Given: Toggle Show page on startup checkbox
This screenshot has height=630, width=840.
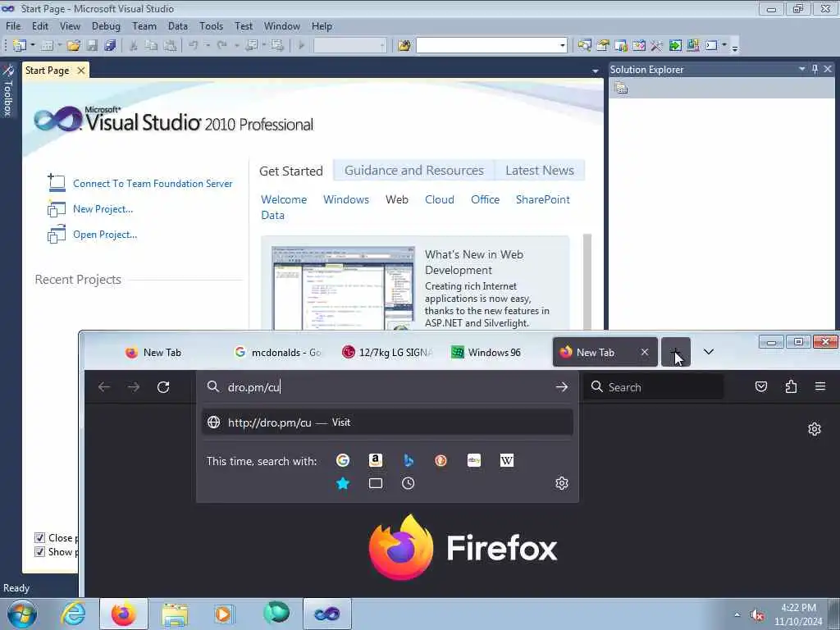Looking at the screenshot, I should [x=39, y=552].
